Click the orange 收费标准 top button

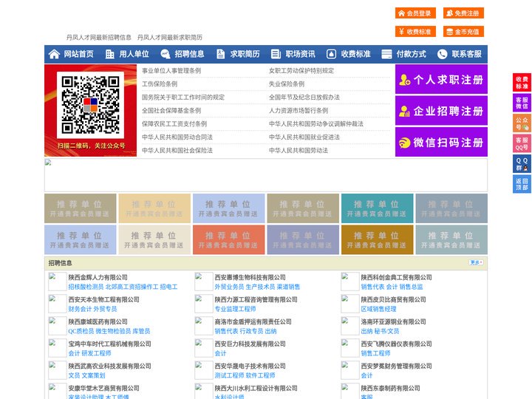tap(415, 32)
